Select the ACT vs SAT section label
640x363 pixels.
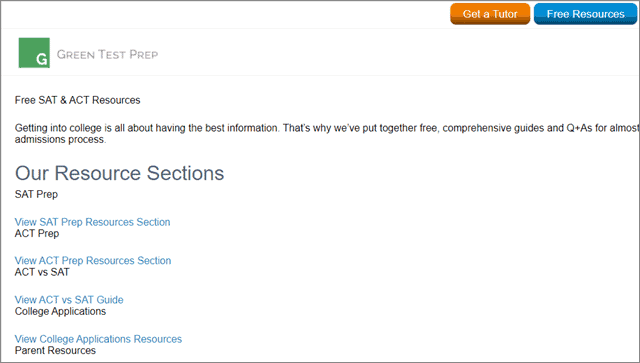click(42, 272)
